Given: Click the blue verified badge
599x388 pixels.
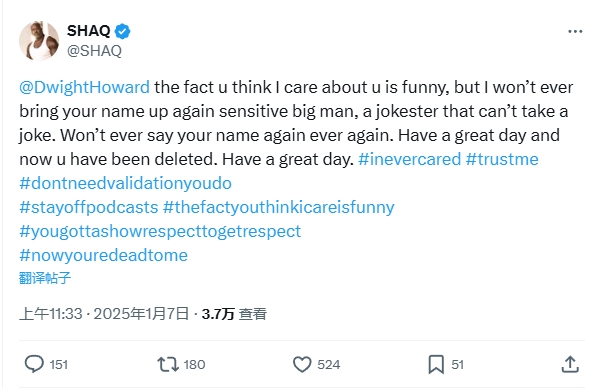Looking at the screenshot, I should tap(123, 31).
